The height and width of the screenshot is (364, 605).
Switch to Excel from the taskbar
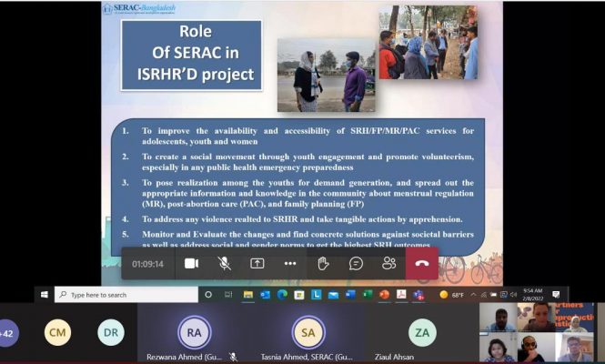click(x=368, y=295)
